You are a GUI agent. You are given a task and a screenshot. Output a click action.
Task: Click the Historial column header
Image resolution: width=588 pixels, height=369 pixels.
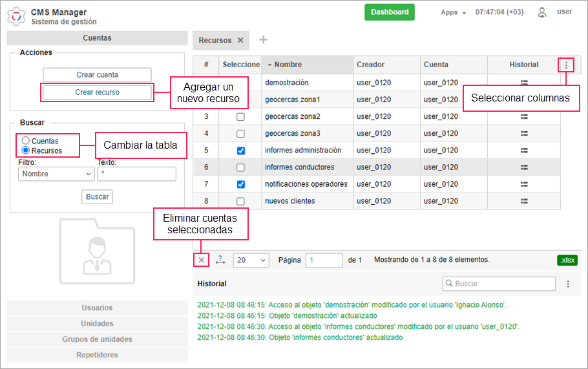tap(523, 65)
